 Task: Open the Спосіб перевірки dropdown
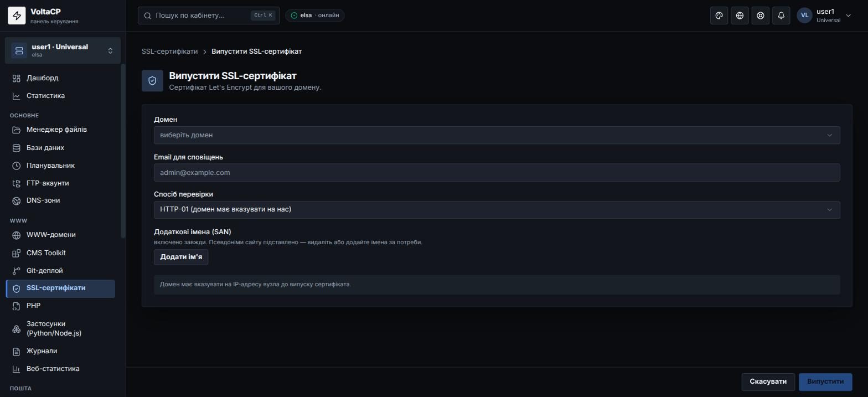coord(497,209)
